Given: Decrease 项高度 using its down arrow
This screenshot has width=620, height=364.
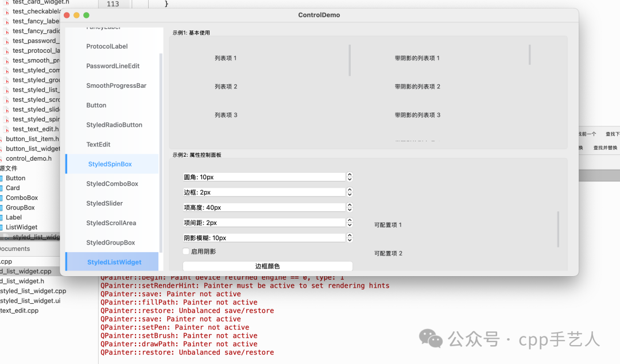Looking at the screenshot, I should point(349,209).
